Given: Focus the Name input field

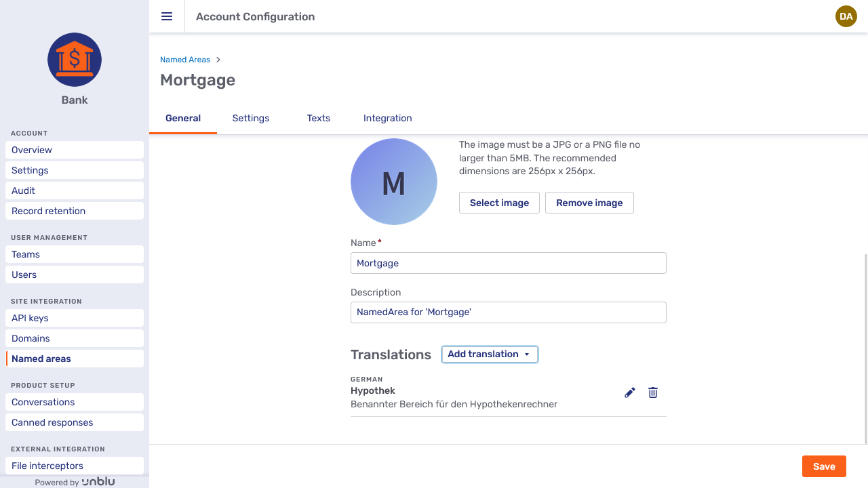Looking at the screenshot, I should pos(508,263).
